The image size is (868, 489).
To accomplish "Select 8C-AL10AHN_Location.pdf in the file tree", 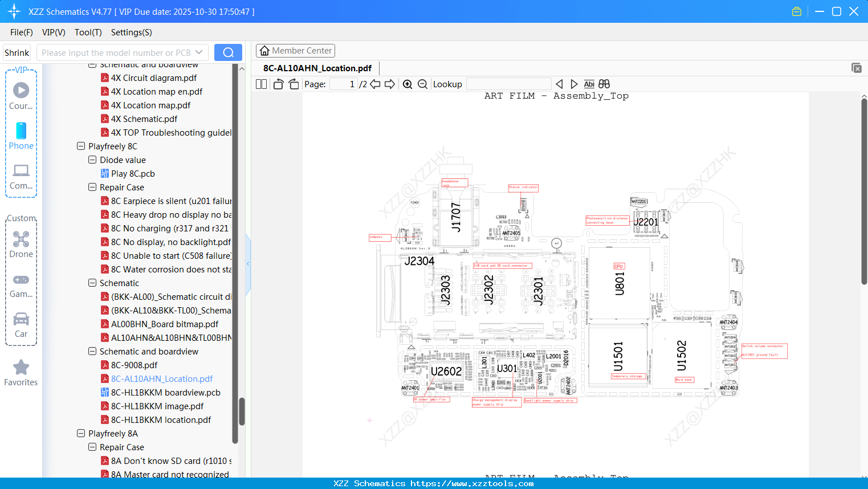I will (x=157, y=379).
